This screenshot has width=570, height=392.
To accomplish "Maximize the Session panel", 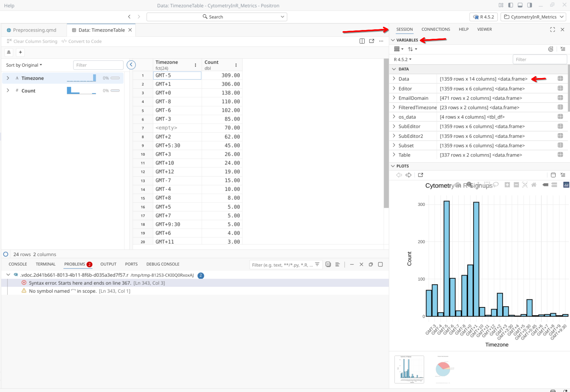I will pos(552,30).
